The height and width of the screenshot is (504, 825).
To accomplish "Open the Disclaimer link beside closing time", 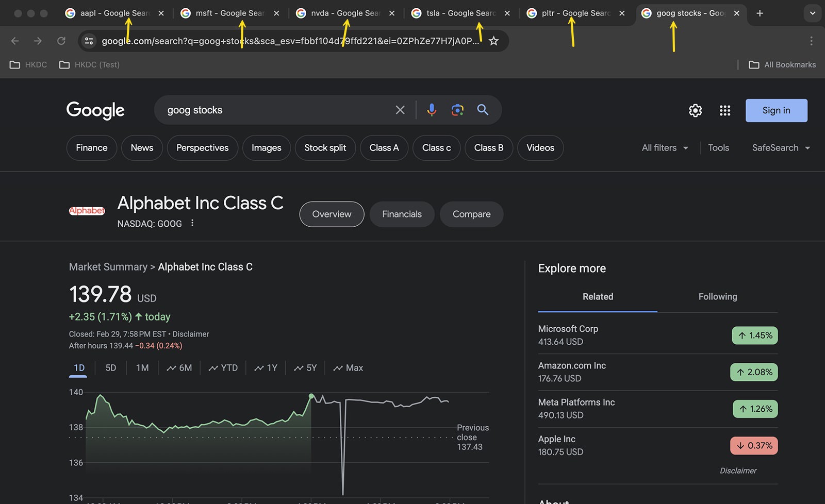I will click(191, 334).
